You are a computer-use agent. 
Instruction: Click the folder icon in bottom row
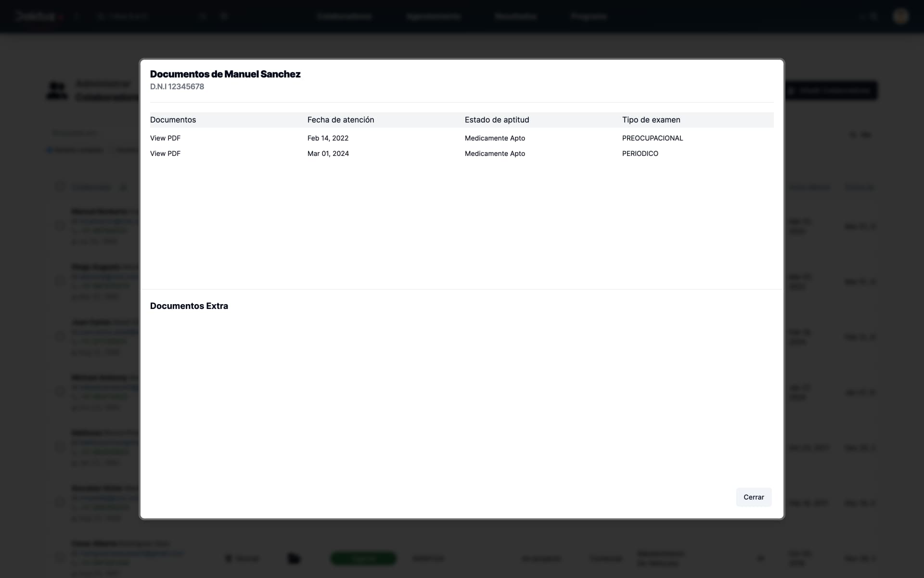[x=294, y=558]
